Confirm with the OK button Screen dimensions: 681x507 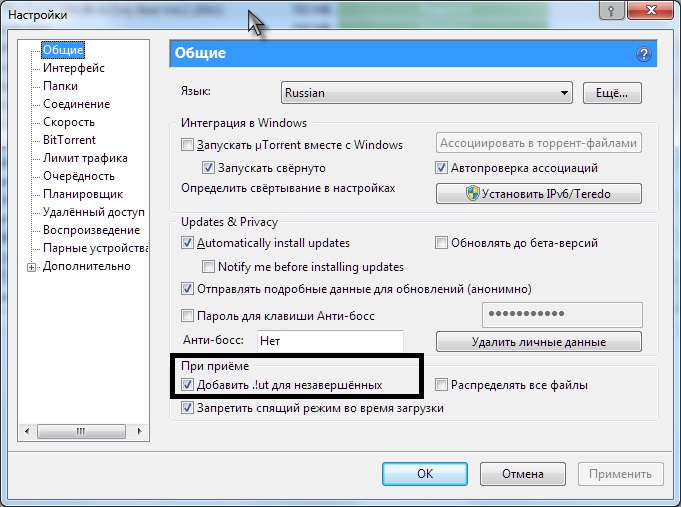pyautogui.click(x=425, y=474)
